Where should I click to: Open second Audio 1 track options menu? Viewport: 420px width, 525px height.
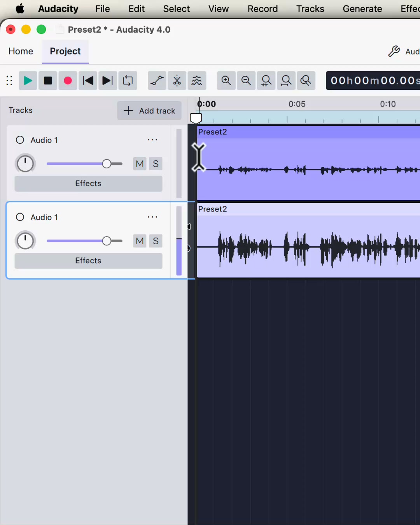tap(152, 217)
